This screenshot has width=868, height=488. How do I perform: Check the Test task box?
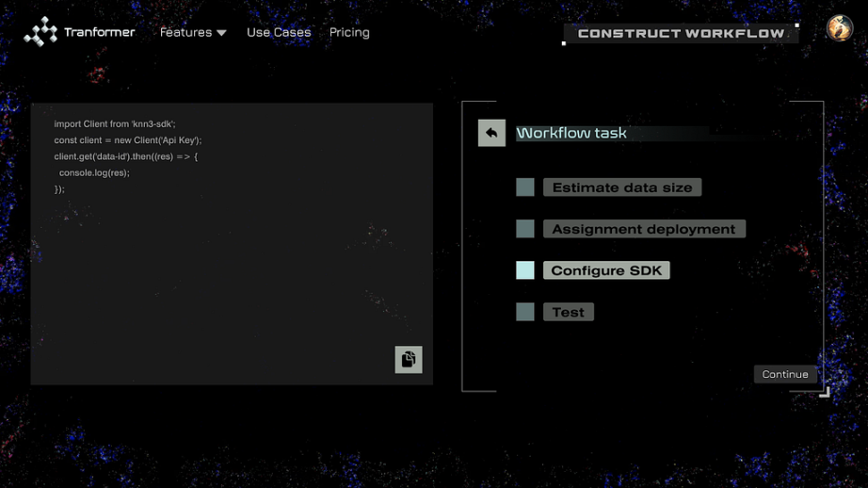[525, 312]
